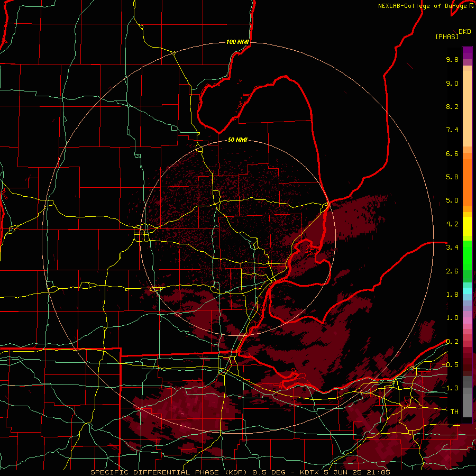Viewport: 476px width, 476px height.
Task: Click the -0.5 color scale value
Action: 450,365
